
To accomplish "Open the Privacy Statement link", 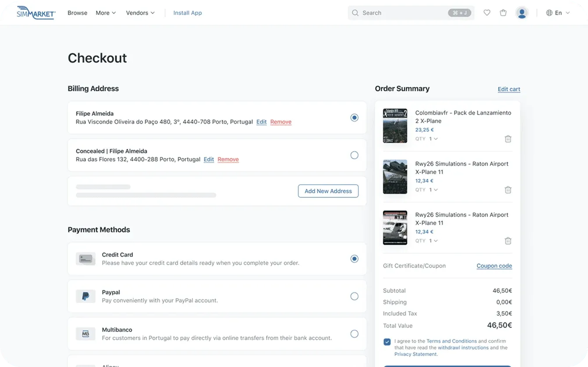I will (x=416, y=354).
